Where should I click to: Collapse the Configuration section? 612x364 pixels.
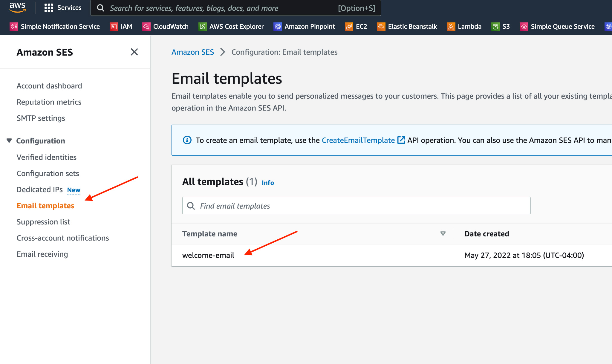click(x=9, y=140)
